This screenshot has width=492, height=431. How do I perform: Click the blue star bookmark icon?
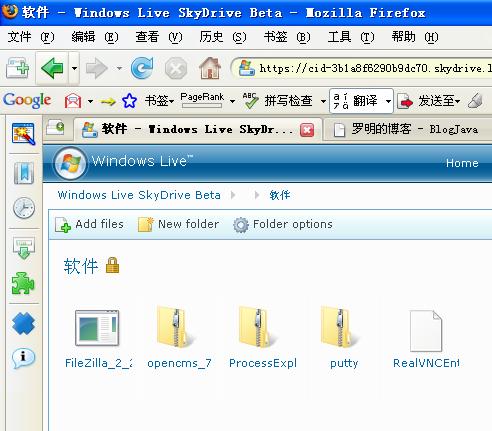pos(129,100)
